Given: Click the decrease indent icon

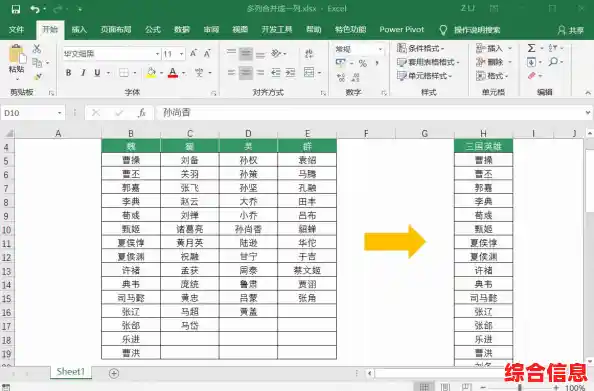Looking at the screenshot, I should pyautogui.click(x=276, y=72).
